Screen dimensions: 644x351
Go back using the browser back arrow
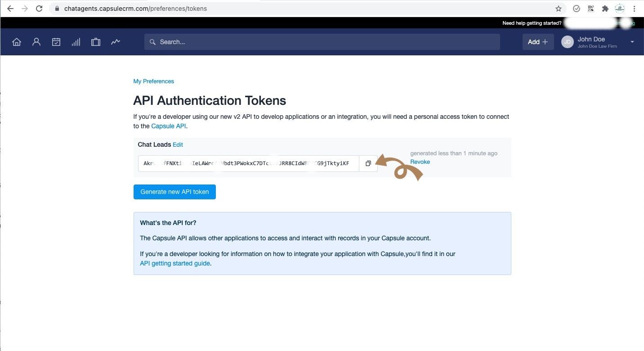10,9
